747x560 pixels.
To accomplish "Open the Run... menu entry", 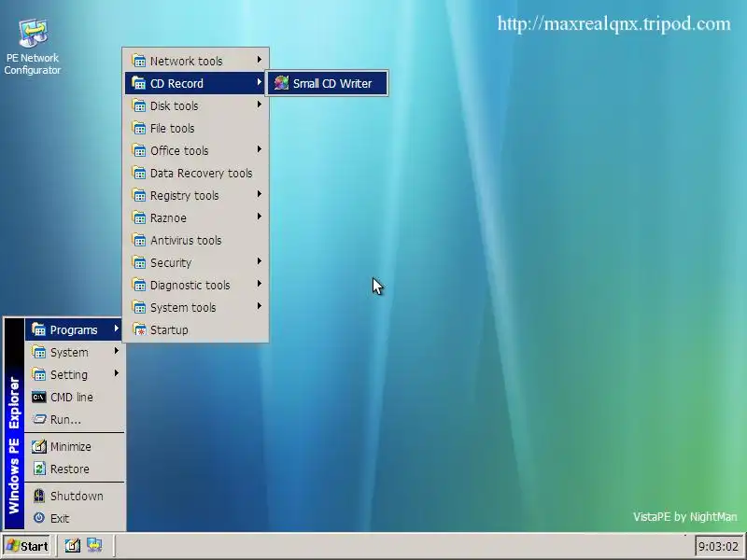I will 75,419.
